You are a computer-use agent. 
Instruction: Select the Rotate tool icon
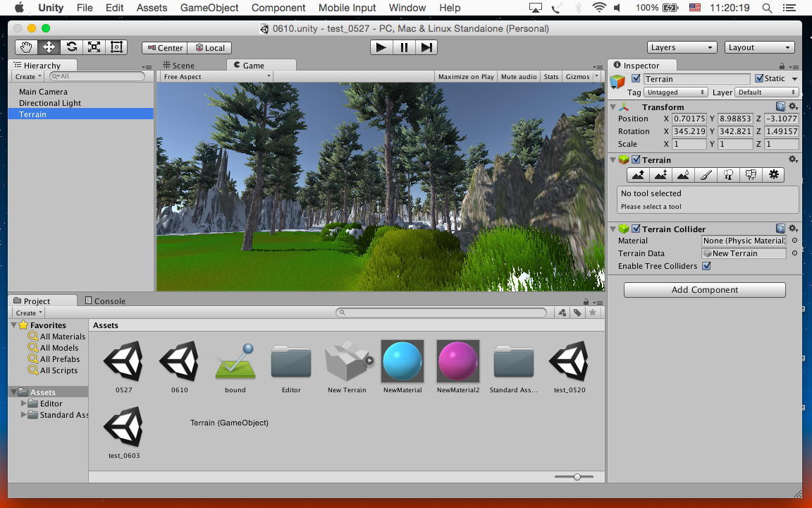click(x=71, y=47)
